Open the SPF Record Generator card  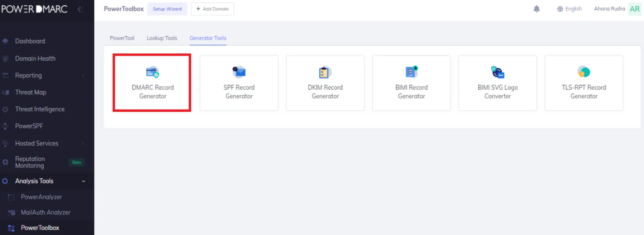(239, 83)
